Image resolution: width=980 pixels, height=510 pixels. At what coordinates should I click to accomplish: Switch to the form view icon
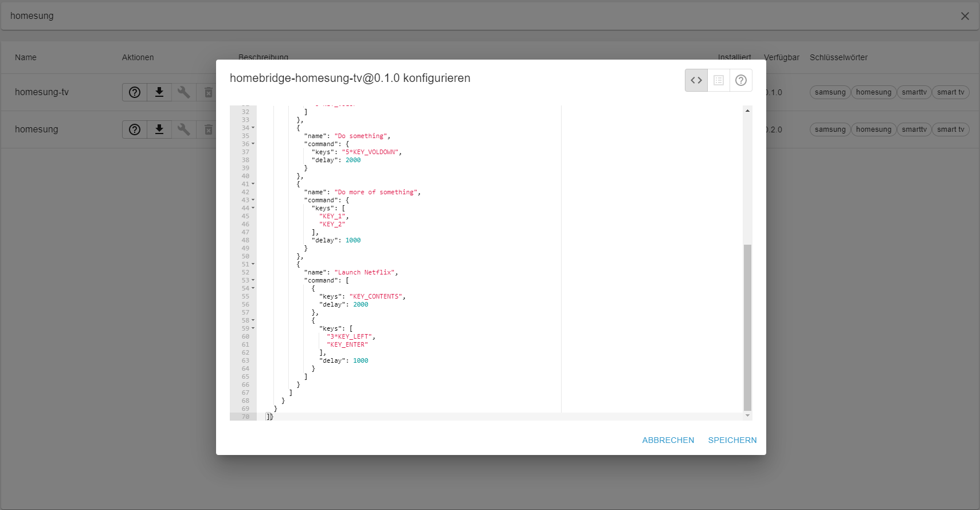coord(719,80)
